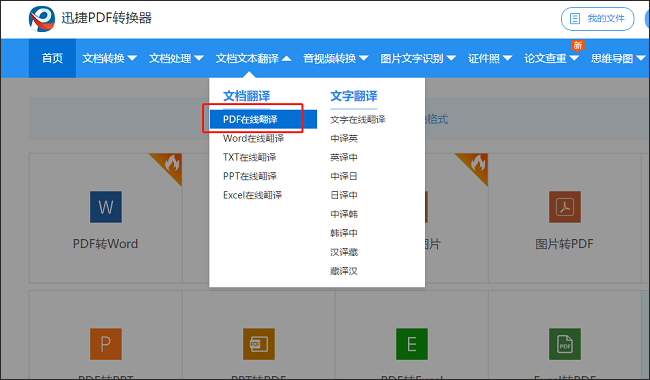Click the 文档翻译 column heading
650x380 pixels.
(246, 96)
